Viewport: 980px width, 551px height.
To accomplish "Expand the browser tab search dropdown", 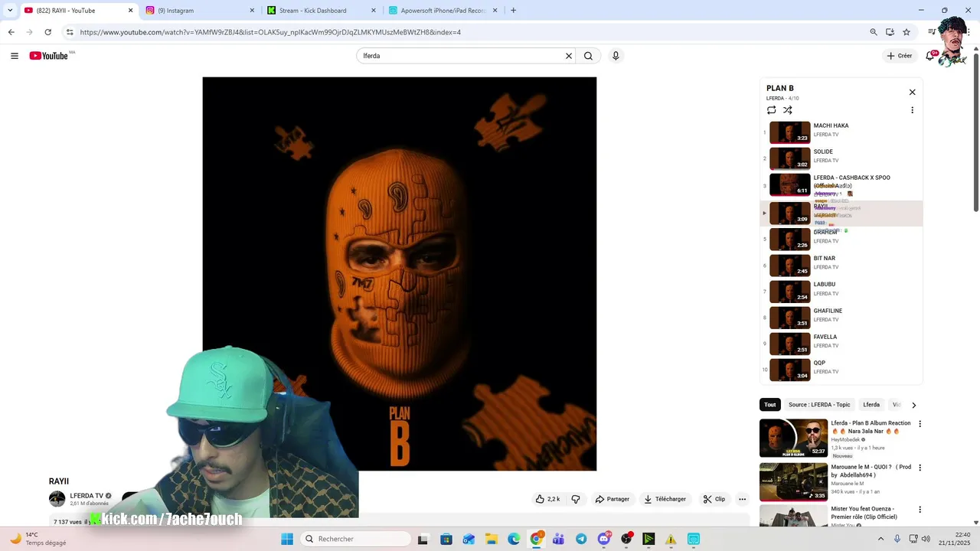I will tap(10, 11).
